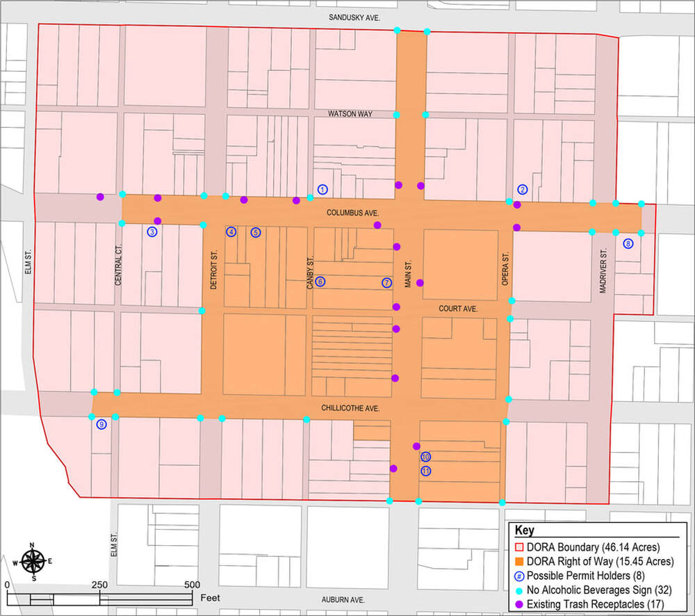695x616 pixels.
Task: Select permit holder marker number 2
Action: coord(523,189)
